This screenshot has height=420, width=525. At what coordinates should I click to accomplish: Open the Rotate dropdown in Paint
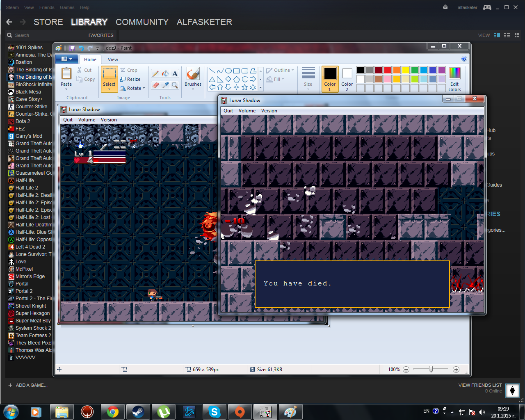pos(144,88)
